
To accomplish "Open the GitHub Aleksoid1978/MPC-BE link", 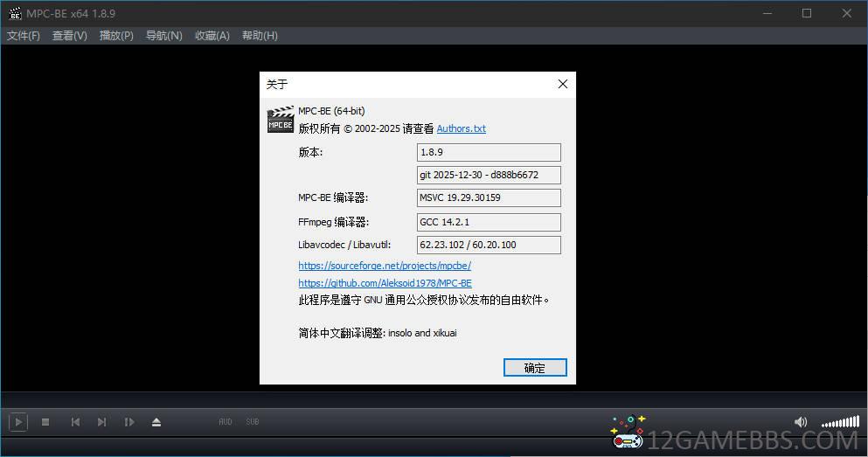I will tap(385, 283).
